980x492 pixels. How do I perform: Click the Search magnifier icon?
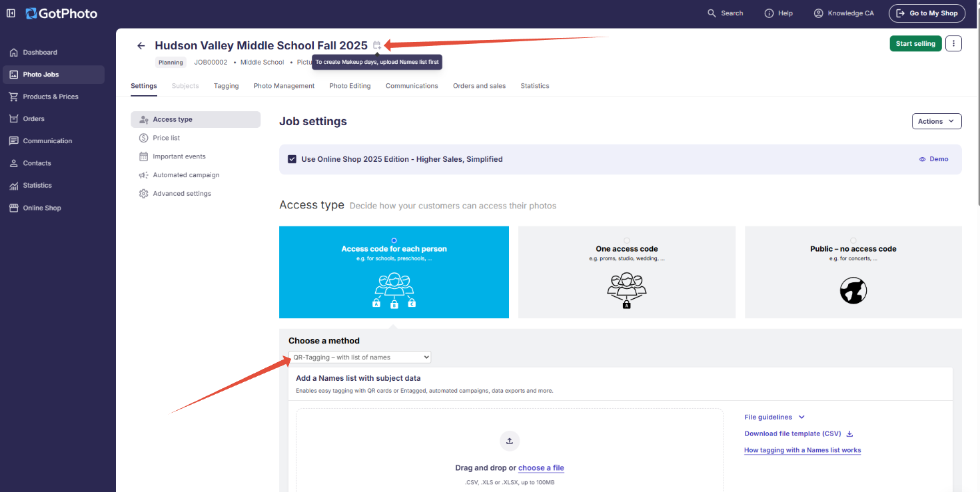[712, 13]
